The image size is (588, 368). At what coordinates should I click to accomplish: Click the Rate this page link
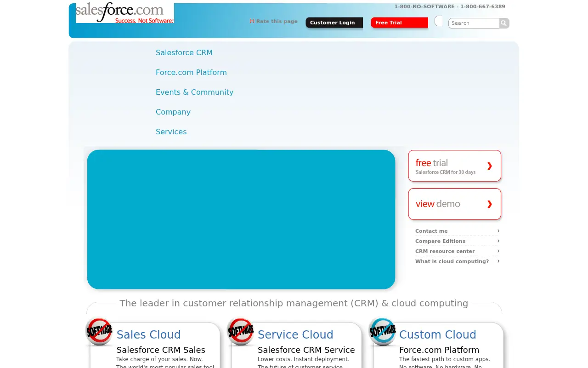point(277,21)
